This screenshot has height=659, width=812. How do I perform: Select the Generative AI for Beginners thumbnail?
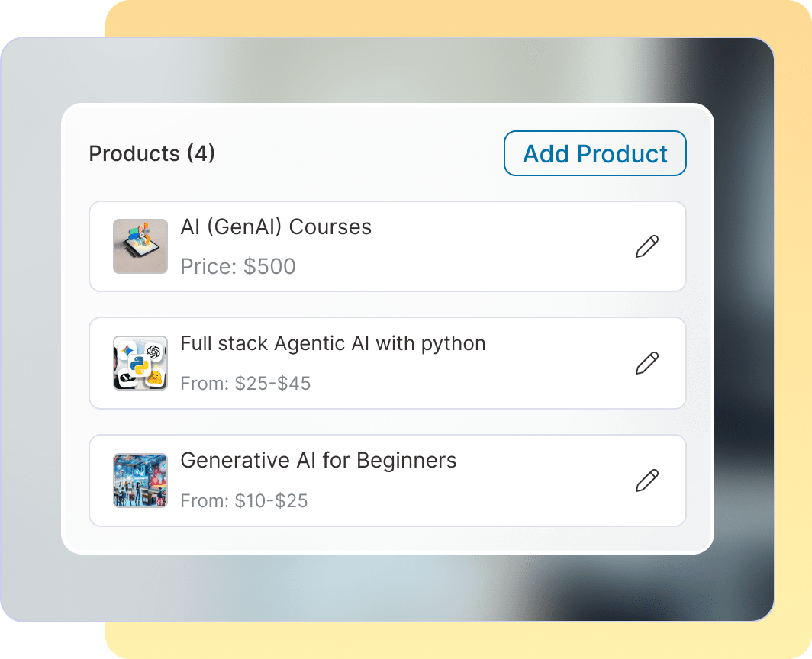pos(140,480)
